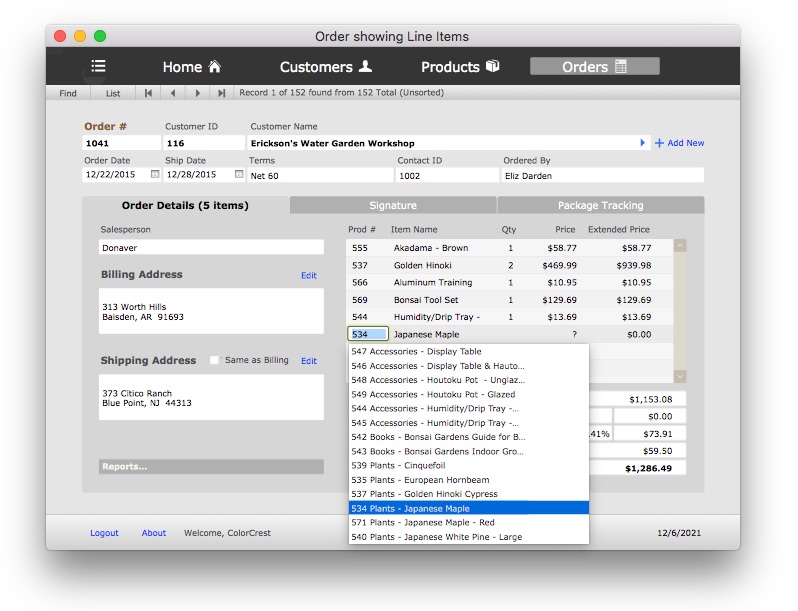
Task: Click the shipping address text box
Action: (x=211, y=397)
